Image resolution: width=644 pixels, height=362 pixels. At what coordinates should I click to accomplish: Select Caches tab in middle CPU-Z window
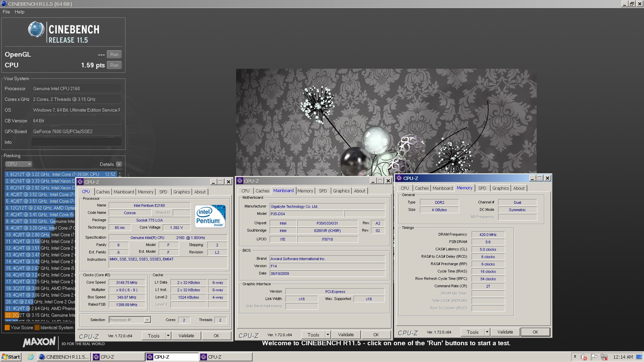tap(262, 191)
